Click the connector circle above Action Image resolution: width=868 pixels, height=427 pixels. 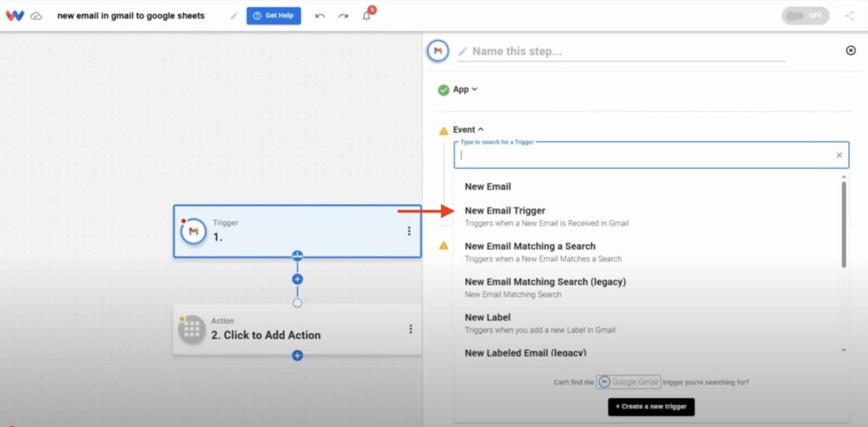(x=298, y=303)
